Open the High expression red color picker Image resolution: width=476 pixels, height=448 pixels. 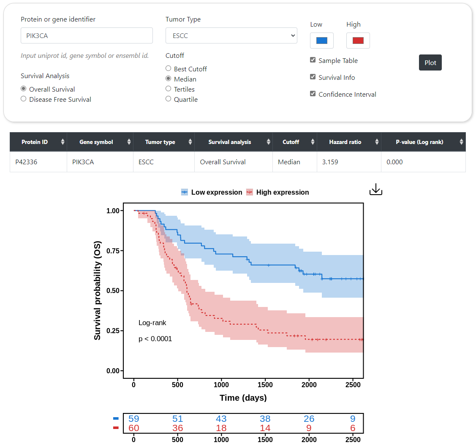pyautogui.click(x=358, y=41)
